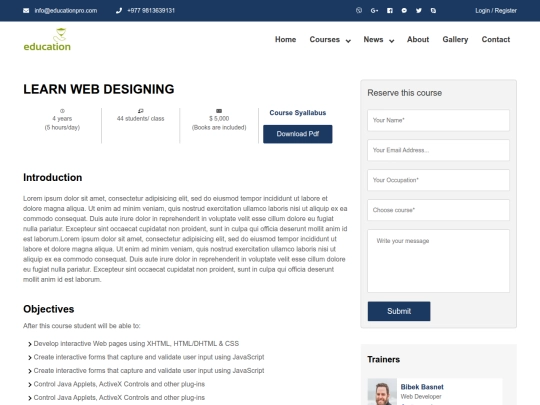The height and width of the screenshot is (405, 540).
Task: Open the Google Plus social icon
Action: pyautogui.click(x=374, y=11)
